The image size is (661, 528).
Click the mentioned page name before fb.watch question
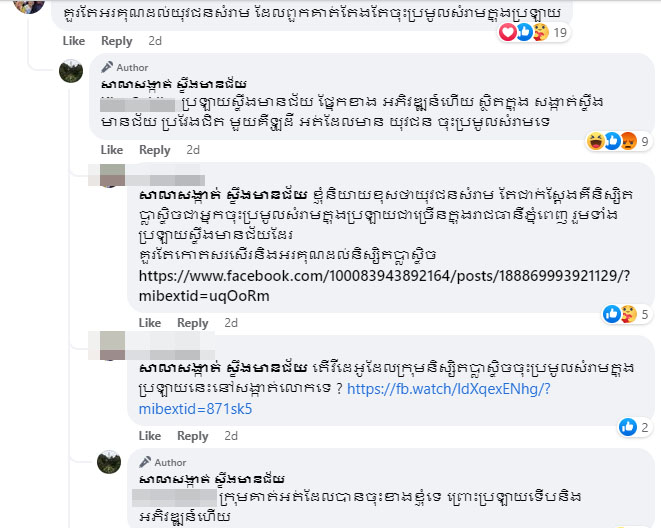[223, 368]
